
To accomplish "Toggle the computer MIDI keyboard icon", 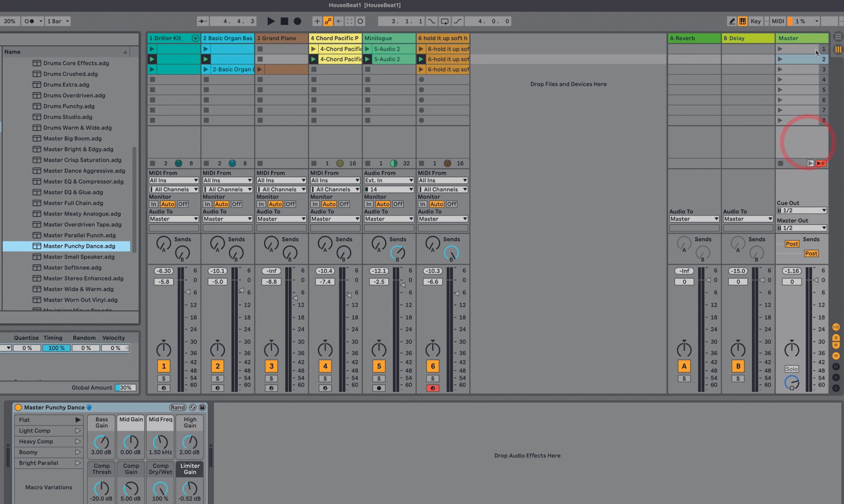I will coord(743,21).
